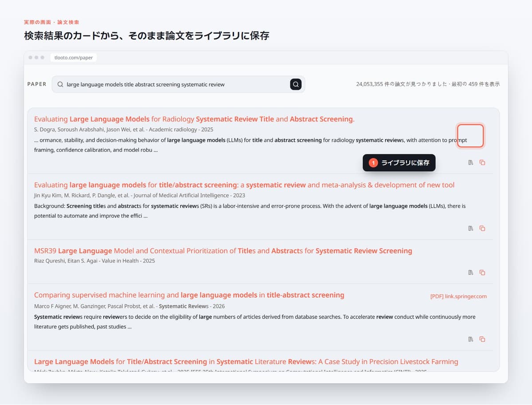532x405 pixels.
Task: Open the MSR39 Contextual Prioritization paper title
Action: click(x=223, y=251)
